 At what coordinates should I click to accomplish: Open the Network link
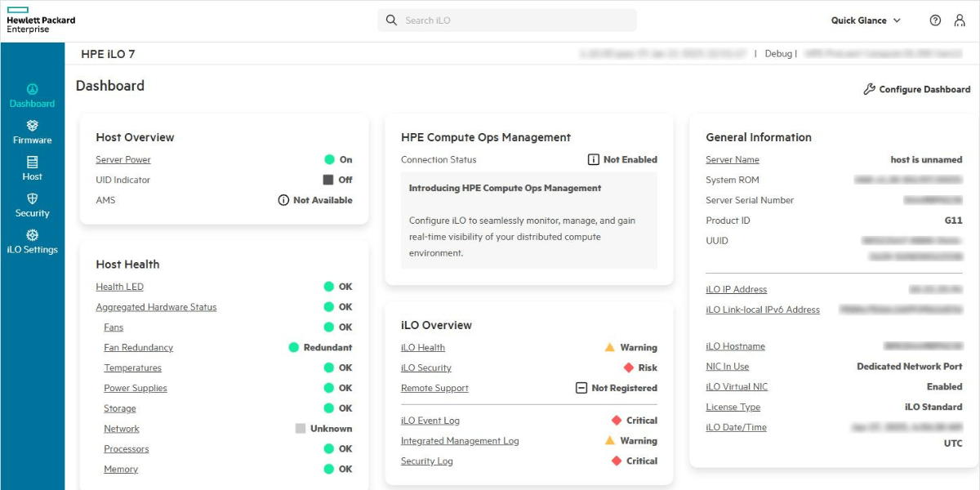pos(122,429)
